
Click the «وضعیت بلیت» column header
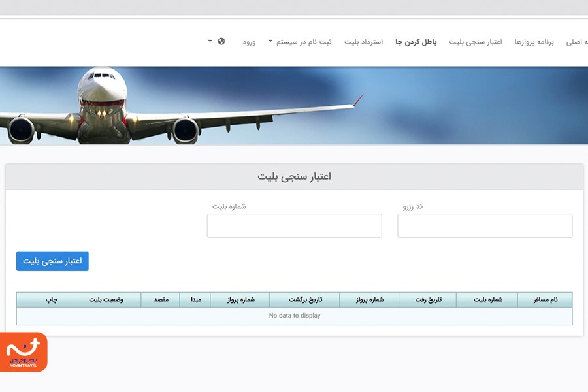[x=108, y=299]
